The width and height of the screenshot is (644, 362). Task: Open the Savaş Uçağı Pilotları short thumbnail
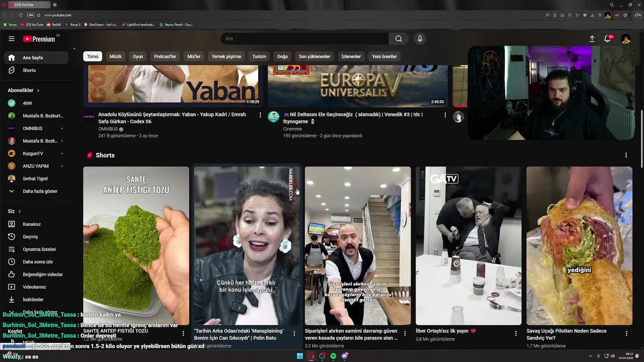point(579,246)
